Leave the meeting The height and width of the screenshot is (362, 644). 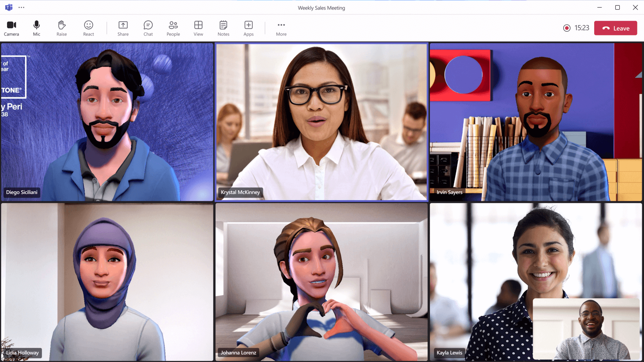pos(615,28)
